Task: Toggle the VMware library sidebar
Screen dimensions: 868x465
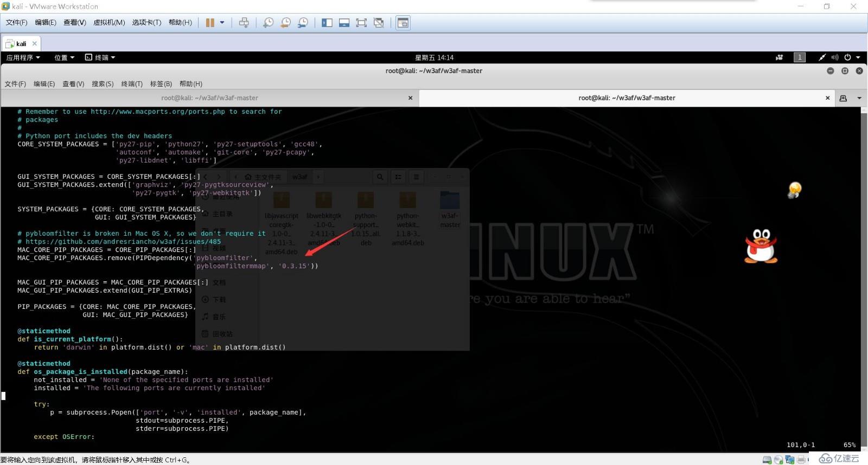Action: pyautogui.click(x=327, y=23)
